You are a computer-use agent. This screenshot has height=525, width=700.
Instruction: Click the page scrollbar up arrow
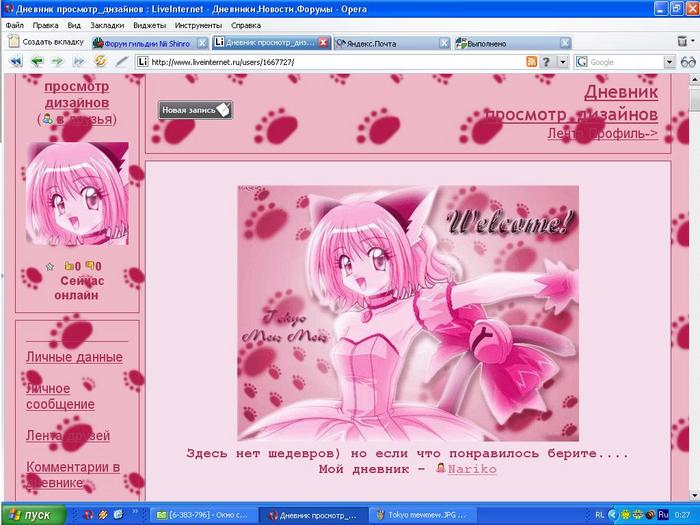(x=695, y=81)
